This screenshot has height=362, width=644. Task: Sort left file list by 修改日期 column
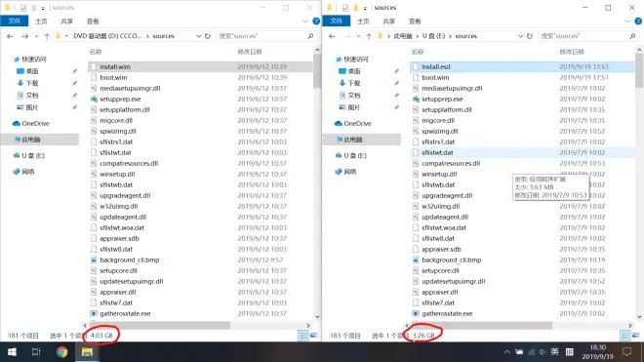[x=250, y=52]
